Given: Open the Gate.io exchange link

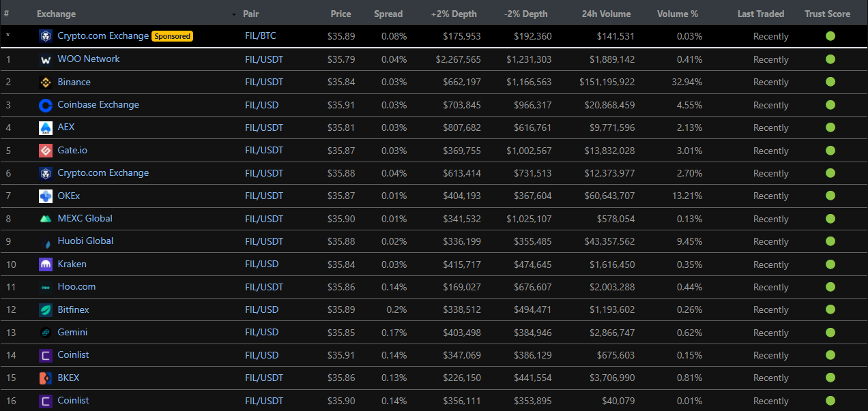Looking at the screenshot, I should click(74, 150).
